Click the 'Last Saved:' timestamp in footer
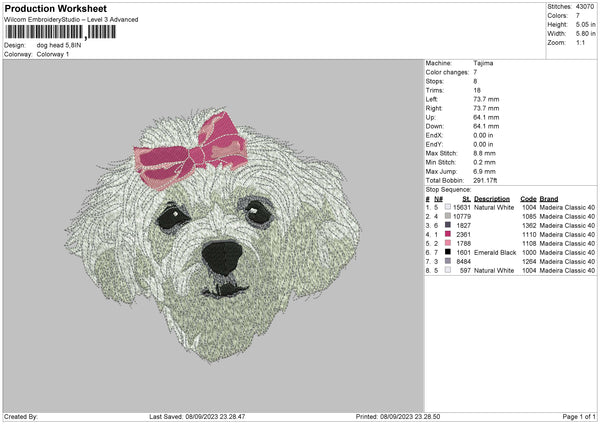 [197, 417]
